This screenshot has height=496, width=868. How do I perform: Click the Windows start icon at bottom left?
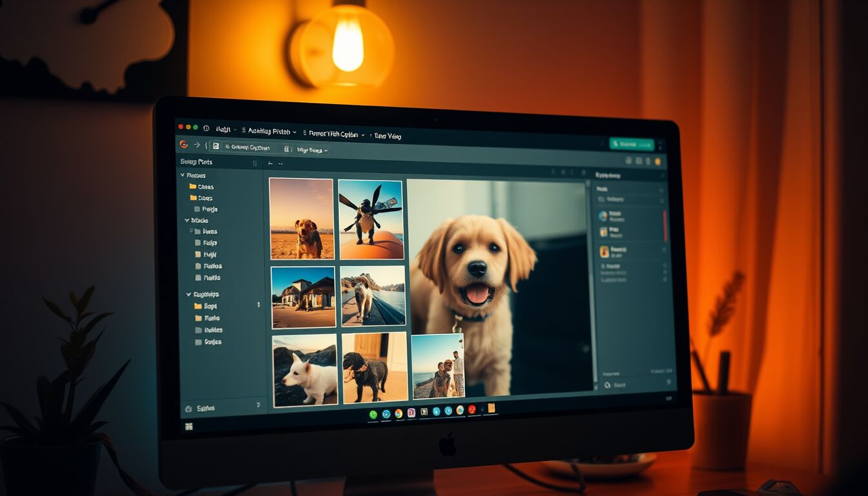click(x=189, y=426)
